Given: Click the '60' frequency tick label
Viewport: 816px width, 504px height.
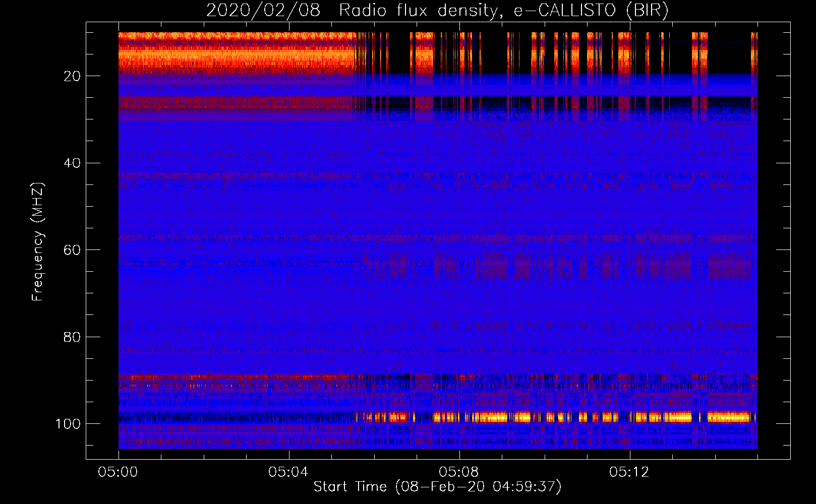Looking at the screenshot, I should pyautogui.click(x=72, y=250).
